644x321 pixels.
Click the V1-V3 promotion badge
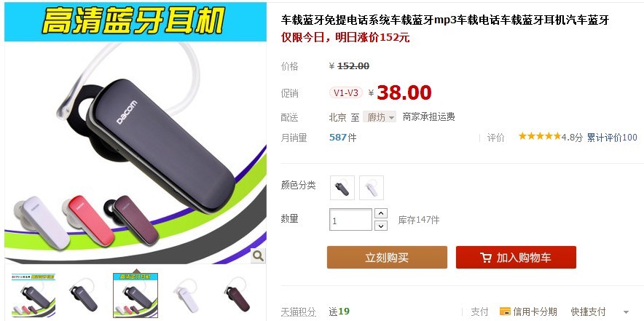click(x=346, y=92)
